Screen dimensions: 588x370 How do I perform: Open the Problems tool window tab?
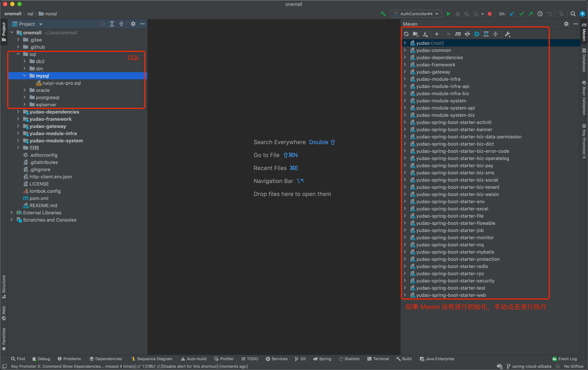(69, 359)
